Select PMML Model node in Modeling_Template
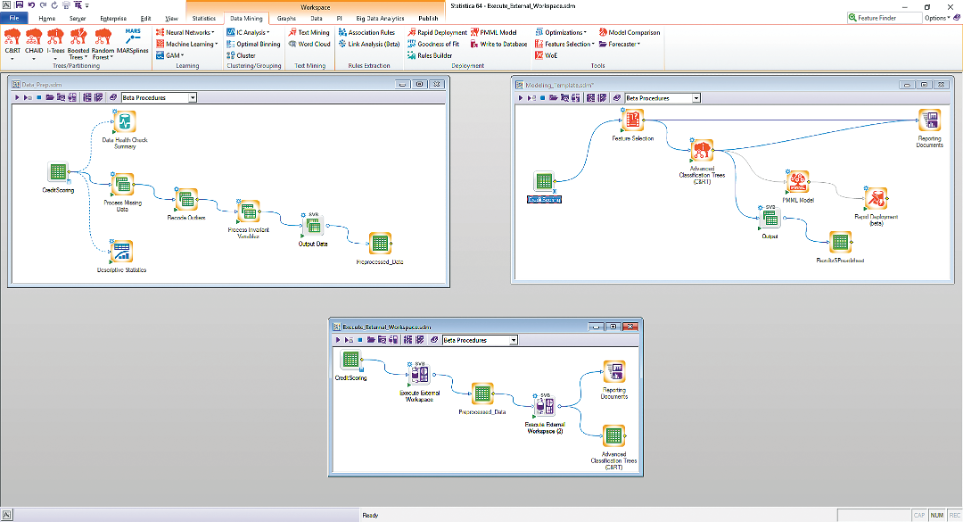 [797, 182]
